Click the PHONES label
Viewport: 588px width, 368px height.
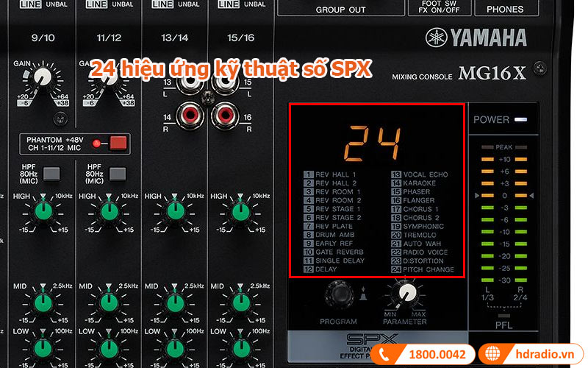pos(505,10)
